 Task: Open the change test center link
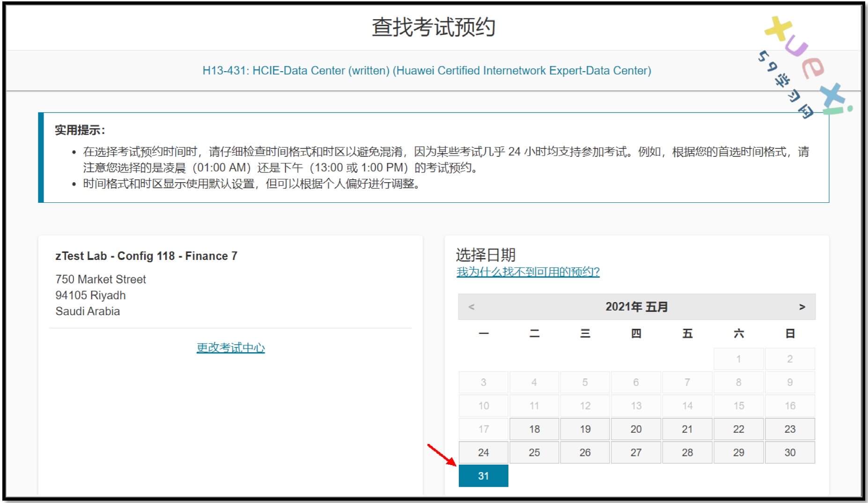[x=230, y=348]
